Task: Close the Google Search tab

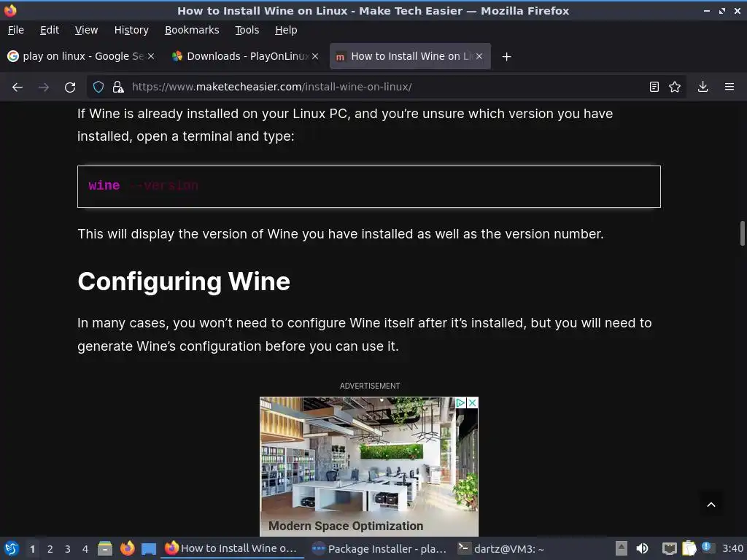Action: click(150, 56)
